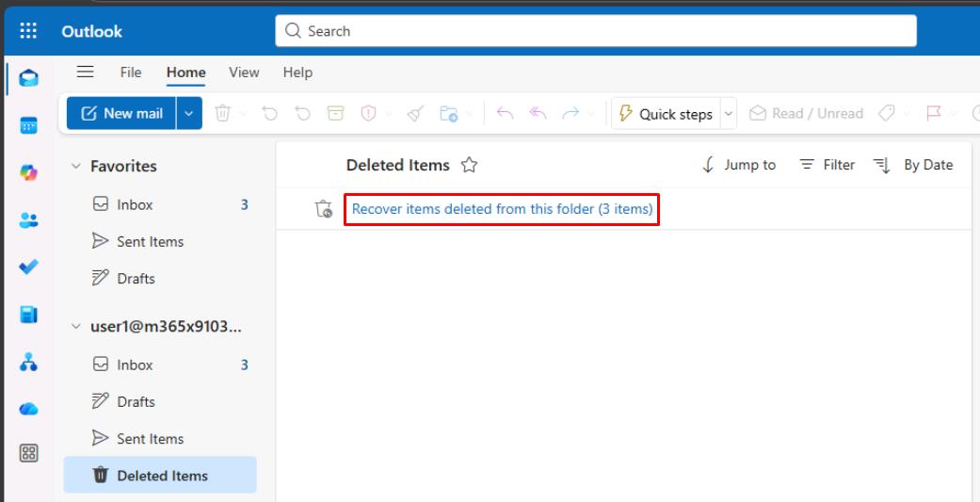This screenshot has width=980, height=502.
Task: Open the To Do checkmark icon
Action: (x=28, y=267)
